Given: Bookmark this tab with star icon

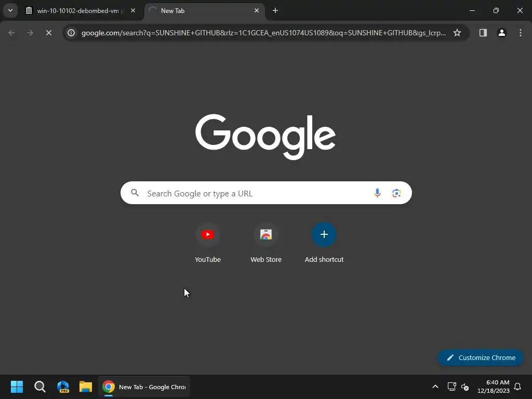Looking at the screenshot, I should (457, 33).
